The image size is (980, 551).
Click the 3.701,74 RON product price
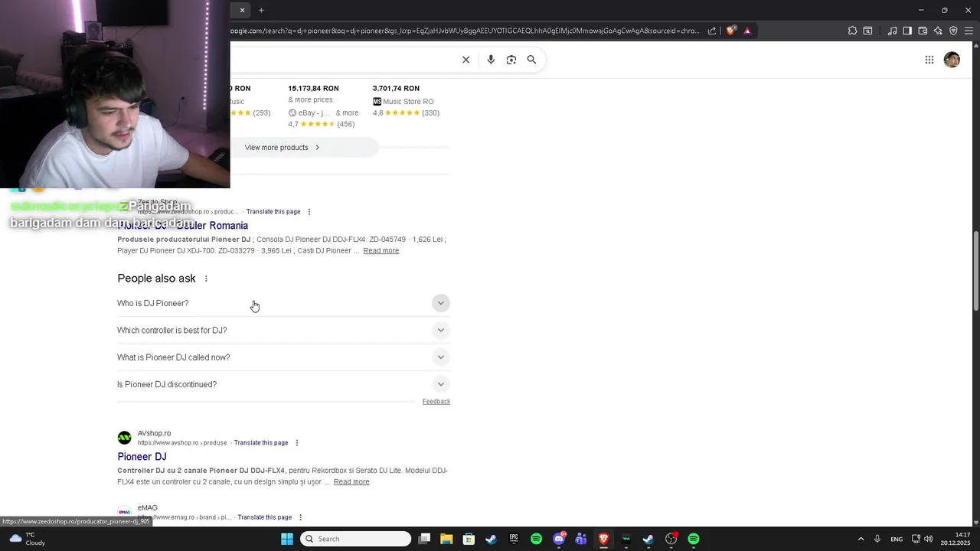pyautogui.click(x=396, y=89)
